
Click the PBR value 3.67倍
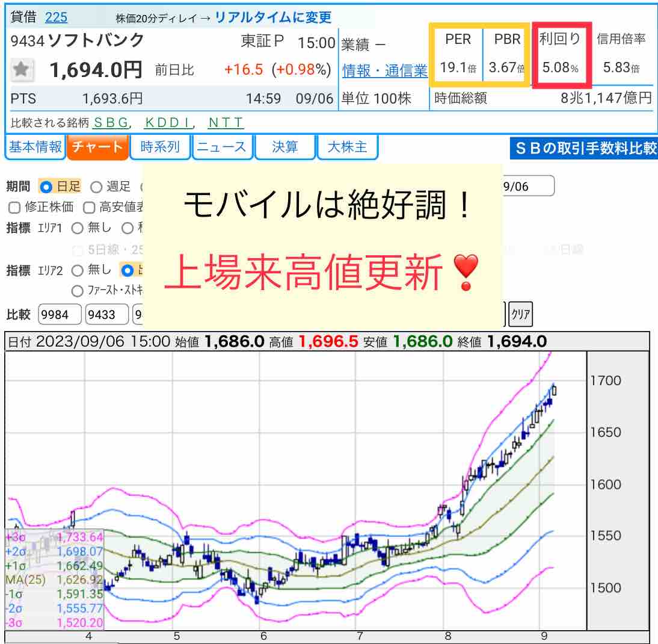506,67
